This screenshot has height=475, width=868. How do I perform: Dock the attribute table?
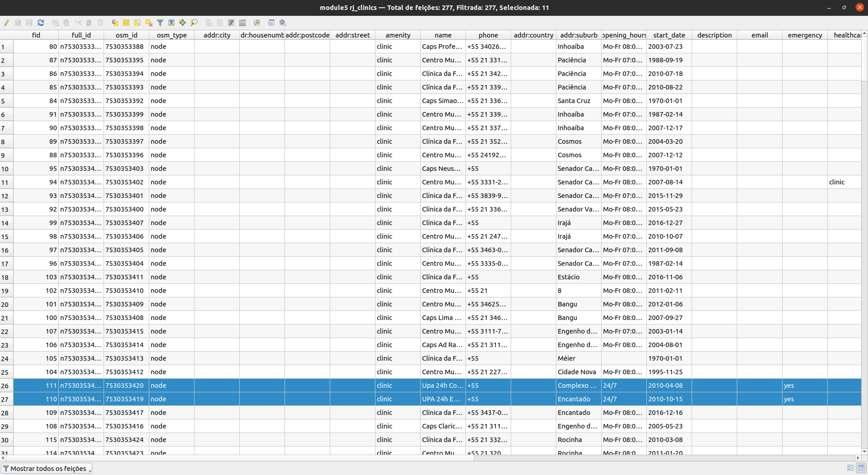[271, 23]
